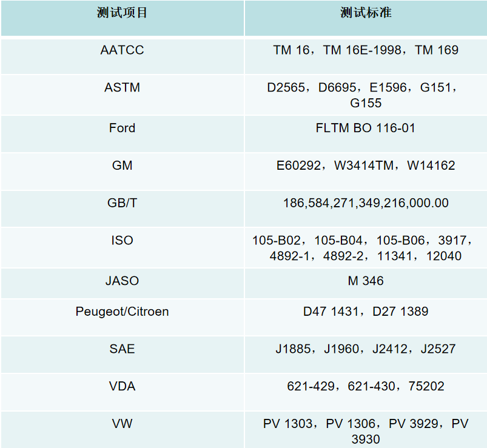This screenshot has height=448, width=487.
Task: Select the cell with PV 1303 and PV 3930
Action: click(366, 431)
